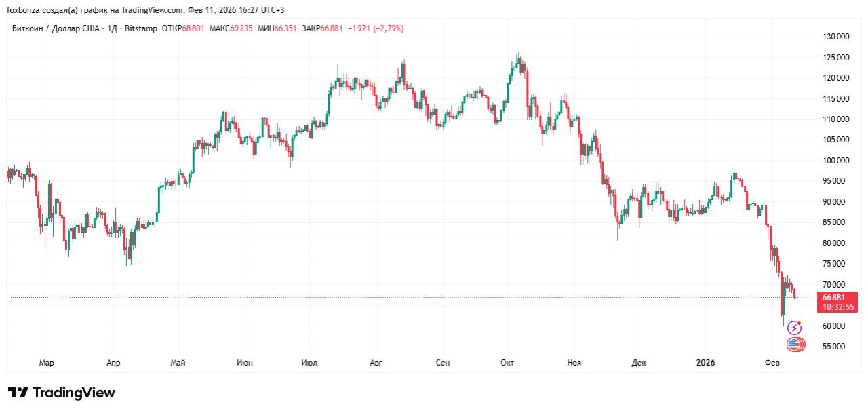Click the МИН 66 351 low value
Screen dimensions: 868x413
[277, 28]
